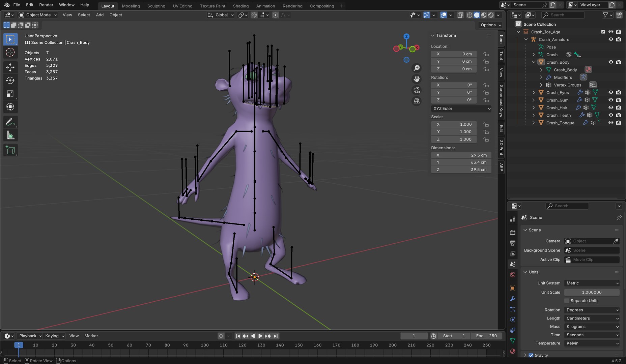Switch to rendered viewport shading
The width and height of the screenshot is (626, 364).
point(491,15)
